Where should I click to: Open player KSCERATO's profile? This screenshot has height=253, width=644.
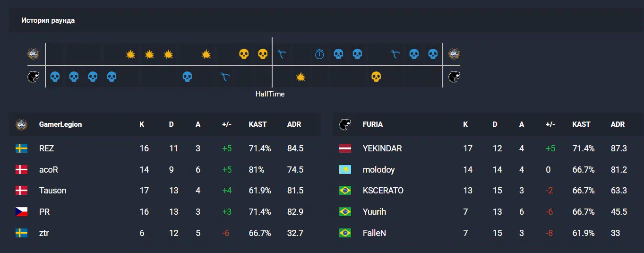(383, 191)
